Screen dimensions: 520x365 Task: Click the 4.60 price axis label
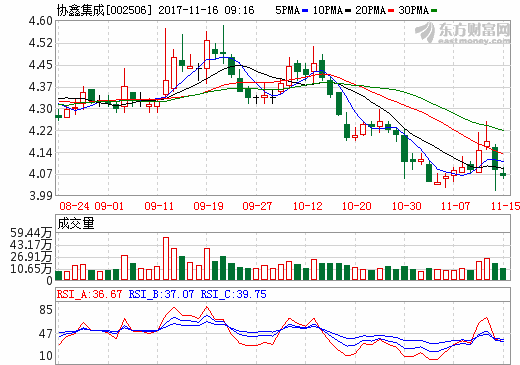point(41,21)
